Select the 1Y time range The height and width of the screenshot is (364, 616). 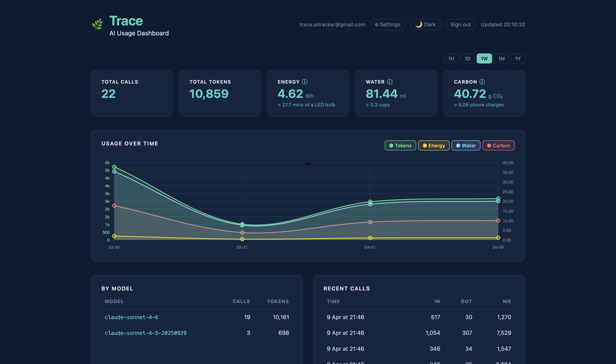point(518,59)
